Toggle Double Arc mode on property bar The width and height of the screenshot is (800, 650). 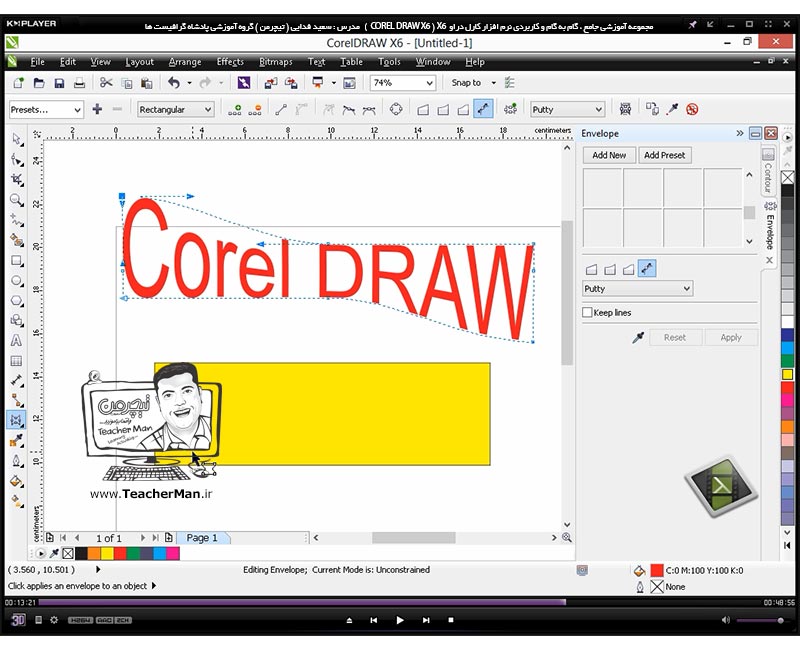pyautogui.click(x=463, y=109)
